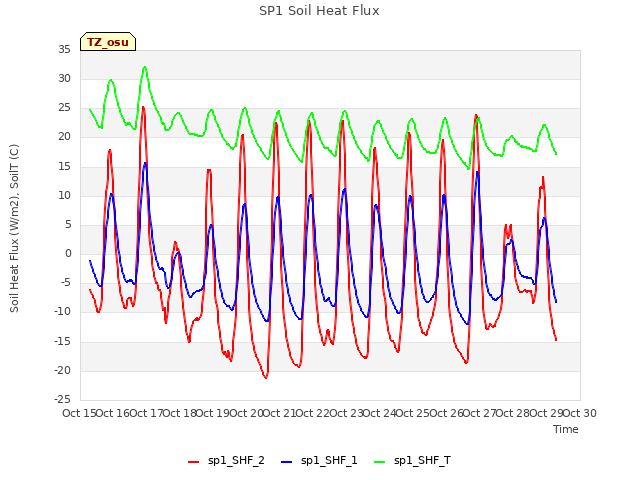Click the 10 y-axis tick value
Screen dimensions: 640x480
point(64,195)
